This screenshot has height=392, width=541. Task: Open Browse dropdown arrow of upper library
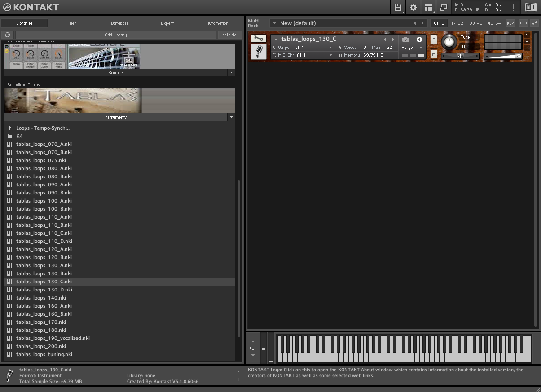pos(231,73)
